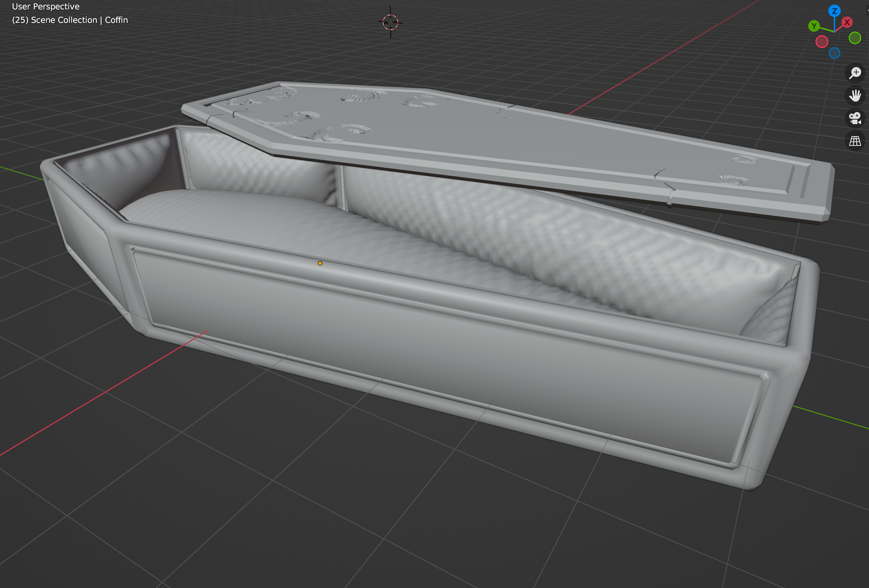The image size is (869, 588).
Task: Toggle the camera view icon
Action: (855, 118)
